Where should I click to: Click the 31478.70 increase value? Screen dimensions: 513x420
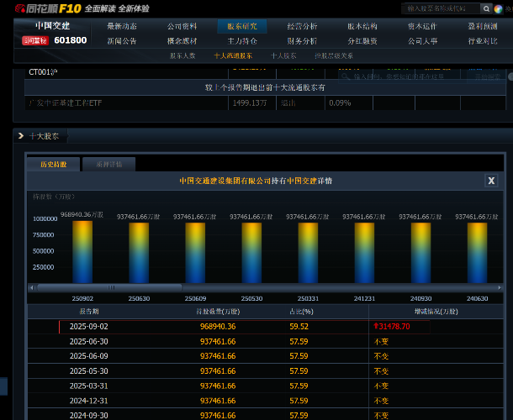pos(394,327)
